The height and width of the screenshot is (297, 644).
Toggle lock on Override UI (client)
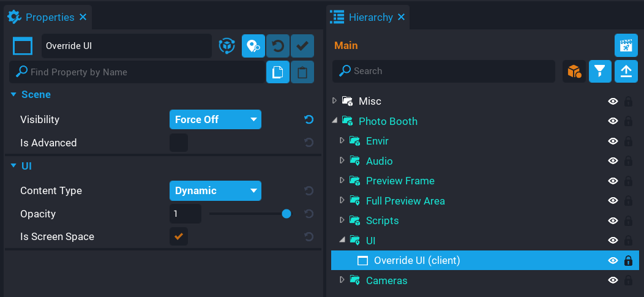pos(628,261)
